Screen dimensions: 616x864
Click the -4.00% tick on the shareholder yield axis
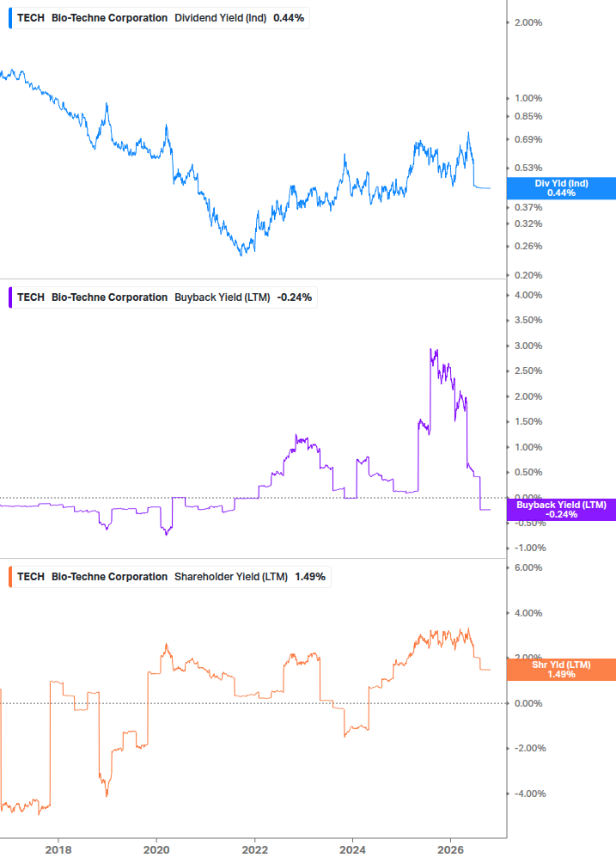tap(530, 794)
